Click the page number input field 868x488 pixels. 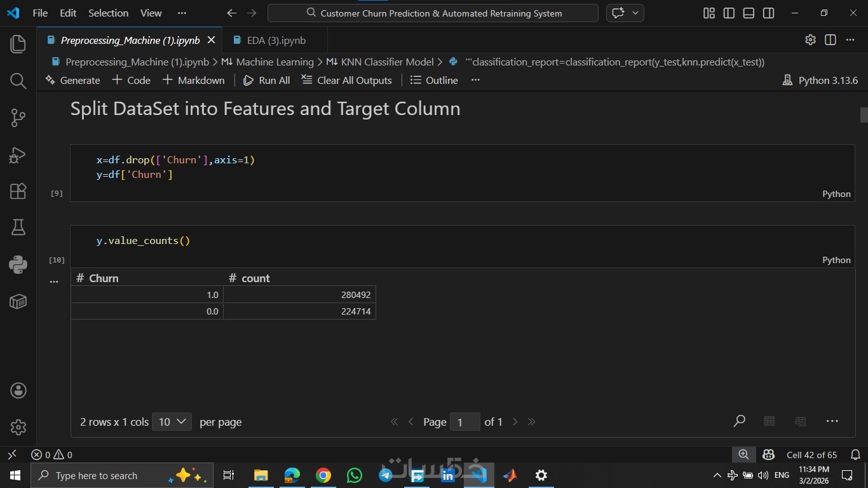(465, 422)
